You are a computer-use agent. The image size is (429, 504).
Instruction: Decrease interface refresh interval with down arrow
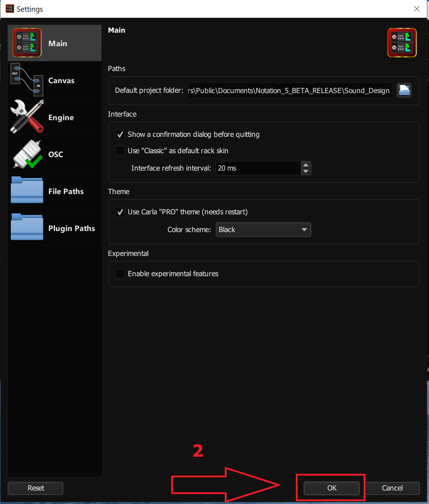pyautogui.click(x=306, y=171)
